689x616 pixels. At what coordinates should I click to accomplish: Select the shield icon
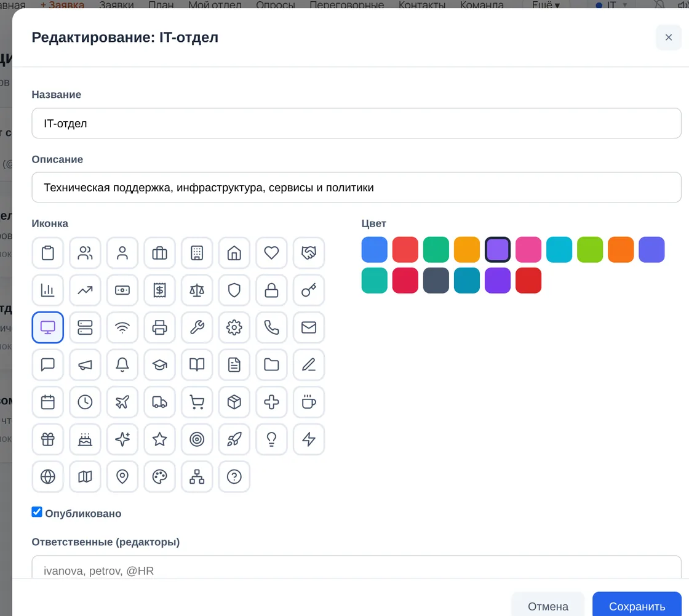tap(234, 290)
